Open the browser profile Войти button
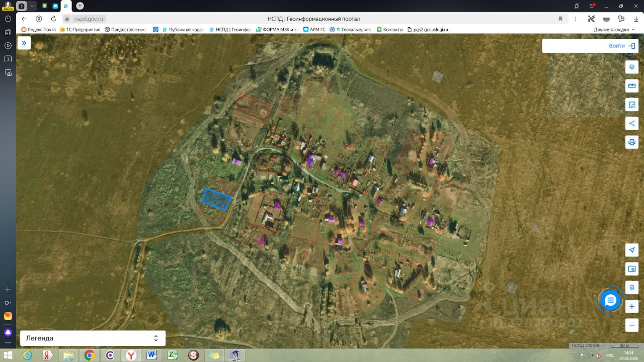This screenshot has height=362, width=644. pos(8,6)
